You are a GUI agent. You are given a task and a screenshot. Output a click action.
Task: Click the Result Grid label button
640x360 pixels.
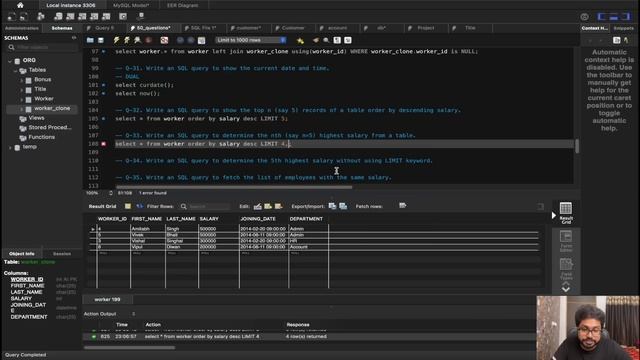[x=102, y=207]
